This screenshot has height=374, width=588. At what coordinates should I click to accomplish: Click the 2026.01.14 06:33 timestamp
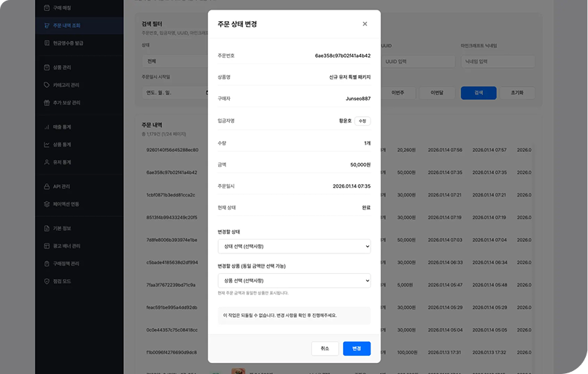click(x=445, y=262)
